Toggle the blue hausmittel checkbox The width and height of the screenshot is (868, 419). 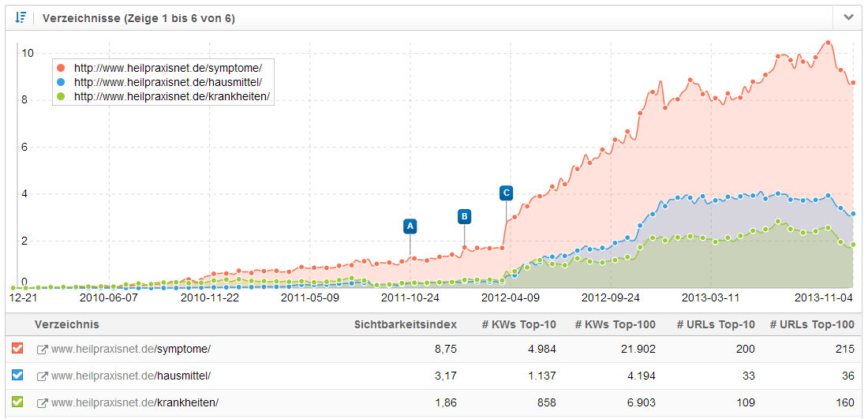(x=17, y=375)
